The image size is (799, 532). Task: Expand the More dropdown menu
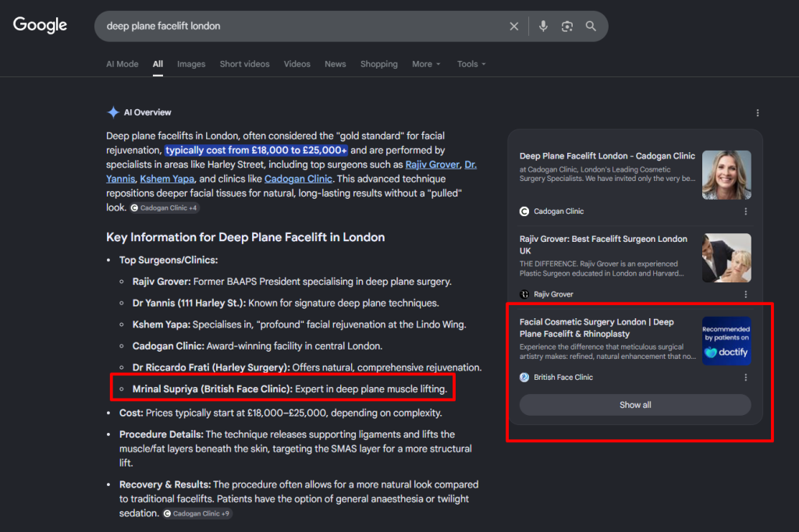426,64
